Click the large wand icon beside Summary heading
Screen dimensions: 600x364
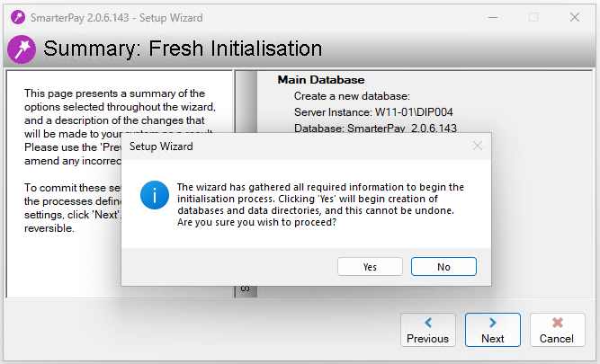click(22, 49)
